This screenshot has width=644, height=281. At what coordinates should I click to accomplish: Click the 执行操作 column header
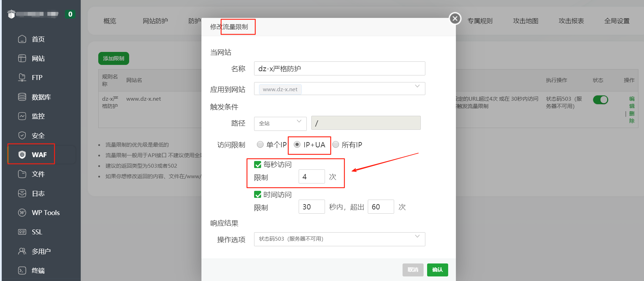pyautogui.click(x=556, y=80)
